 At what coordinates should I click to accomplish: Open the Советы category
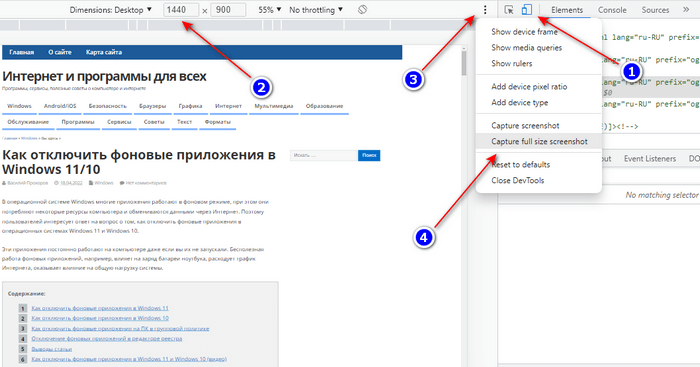click(154, 122)
